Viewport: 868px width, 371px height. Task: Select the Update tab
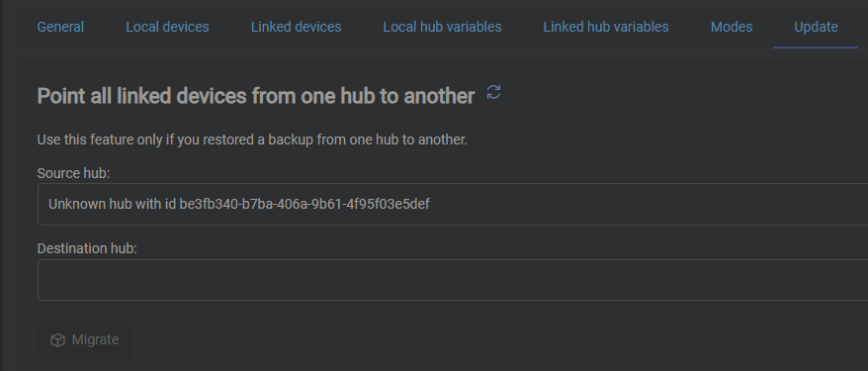click(x=816, y=27)
